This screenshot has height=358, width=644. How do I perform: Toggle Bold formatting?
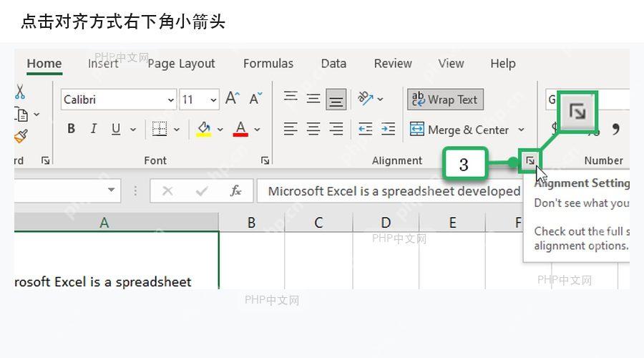coord(71,129)
